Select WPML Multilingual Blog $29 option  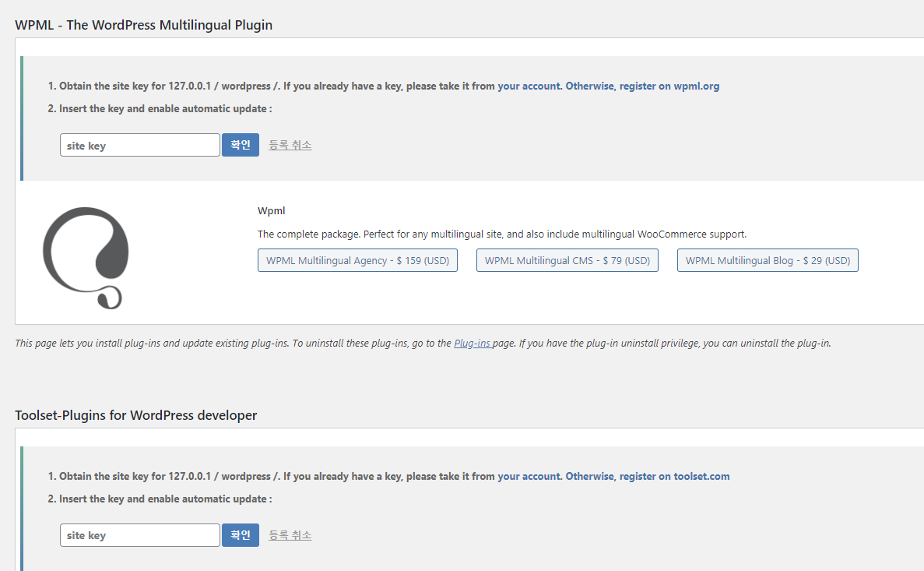point(768,260)
